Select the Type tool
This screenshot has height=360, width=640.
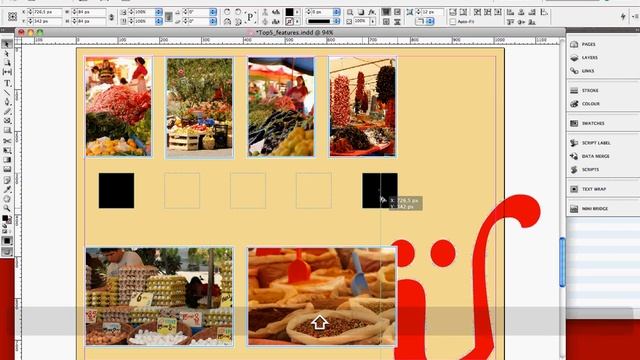coord(7,83)
